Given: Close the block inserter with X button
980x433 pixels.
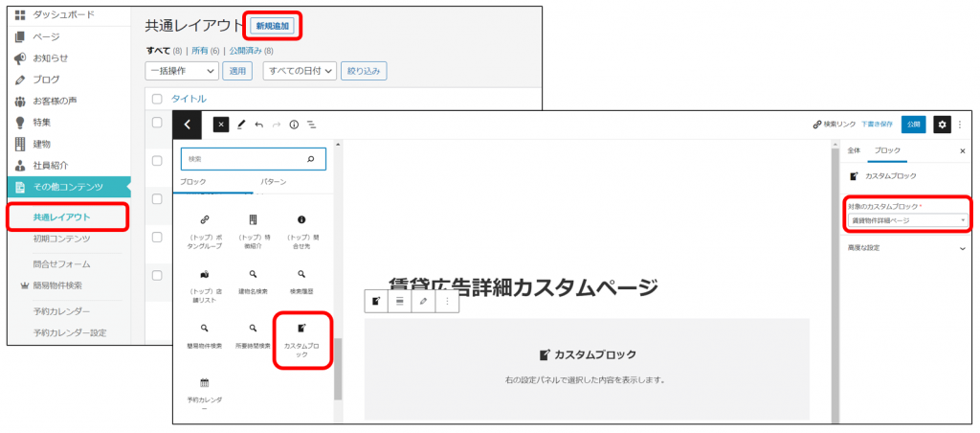Looking at the screenshot, I should (221, 125).
